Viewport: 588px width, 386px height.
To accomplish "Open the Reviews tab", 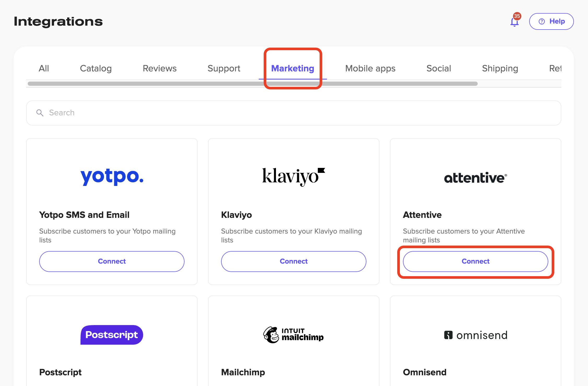I will point(159,68).
